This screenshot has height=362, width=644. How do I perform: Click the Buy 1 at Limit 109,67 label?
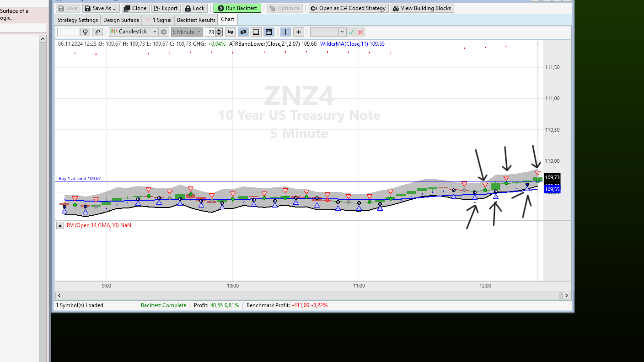(x=80, y=179)
